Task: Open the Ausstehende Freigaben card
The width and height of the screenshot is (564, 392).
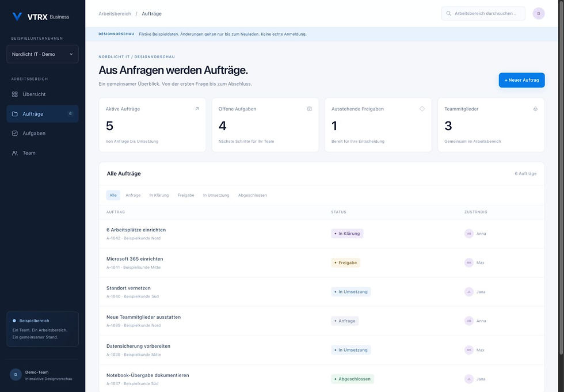Action: click(x=378, y=125)
